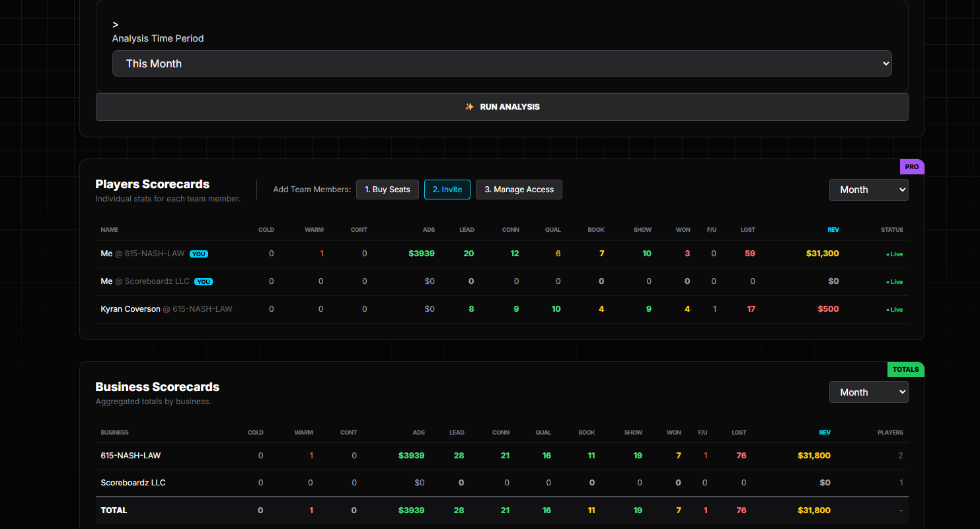Open the Business Scorecards Month dropdown
Screen dimensions: 980x529
(868, 392)
